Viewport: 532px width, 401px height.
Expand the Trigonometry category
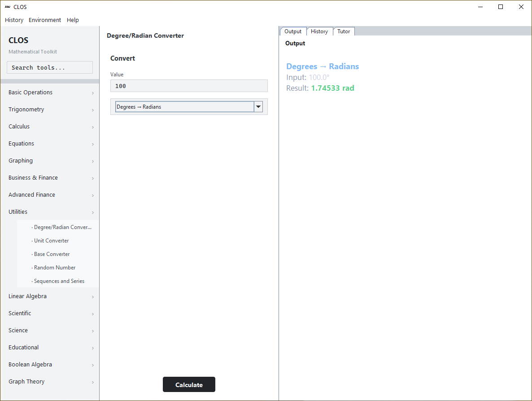pyautogui.click(x=50, y=109)
